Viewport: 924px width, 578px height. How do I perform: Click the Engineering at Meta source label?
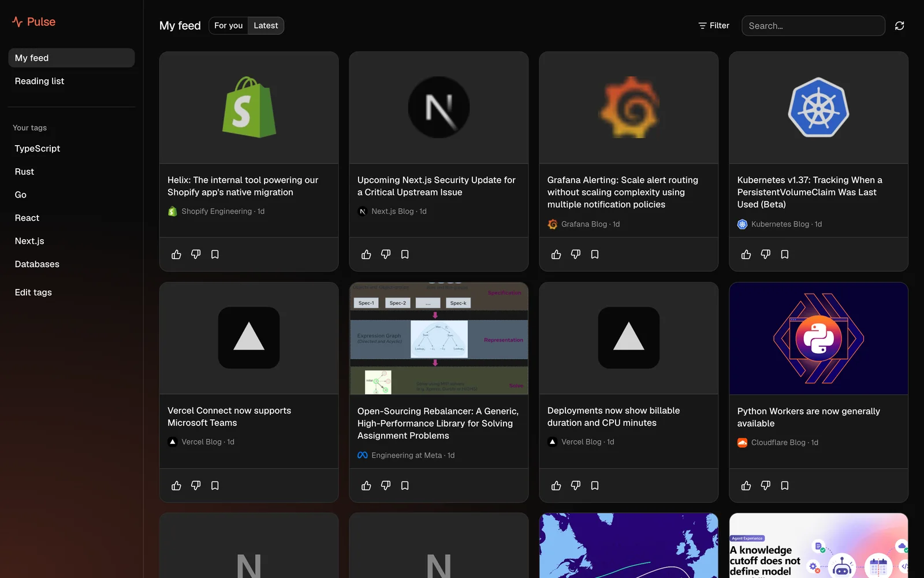tap(407, 455)
